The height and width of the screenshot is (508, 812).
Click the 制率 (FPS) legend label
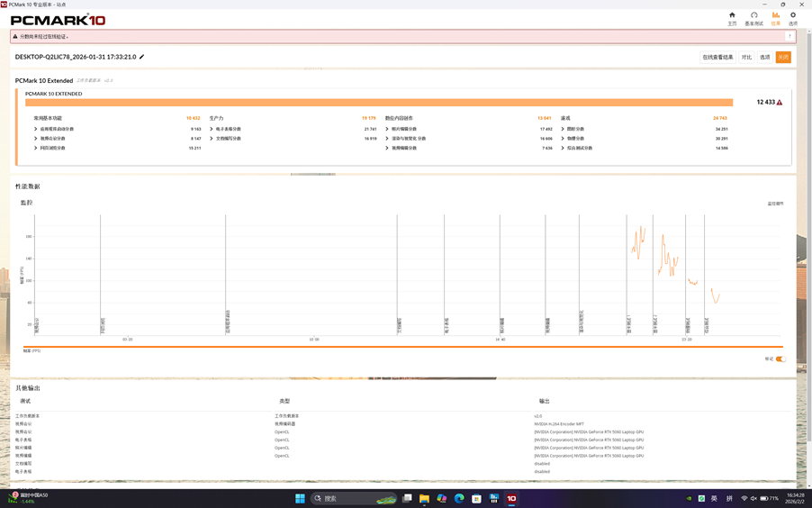[32, 351]
